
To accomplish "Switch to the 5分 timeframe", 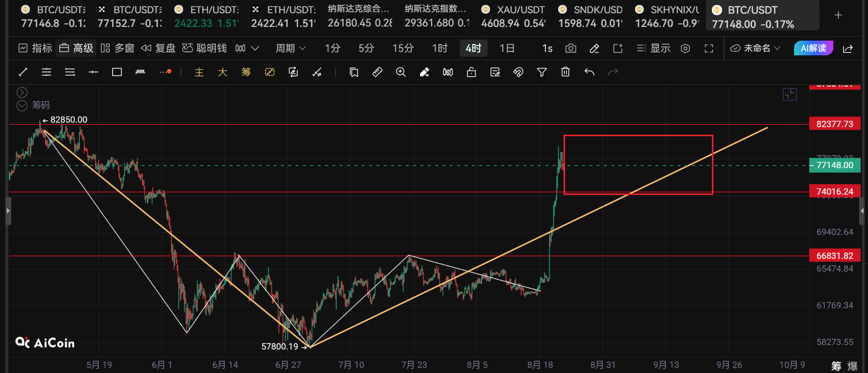I will pyautogui.click(x=366, y=48).
